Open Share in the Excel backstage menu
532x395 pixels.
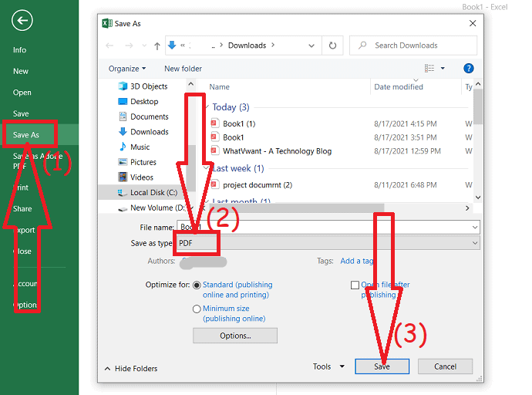[22, 209]
